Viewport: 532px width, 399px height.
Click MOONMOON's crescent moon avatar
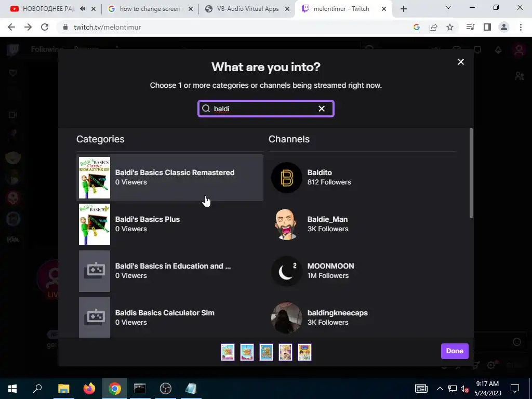(287, 271)
